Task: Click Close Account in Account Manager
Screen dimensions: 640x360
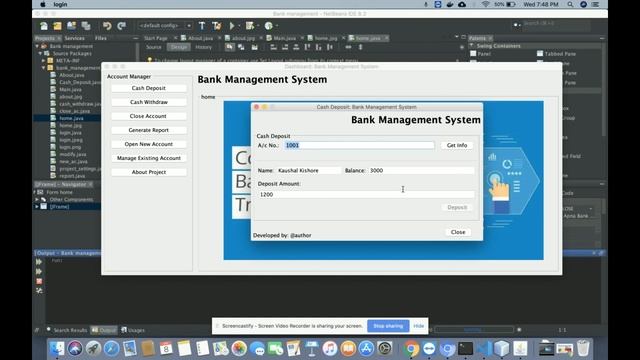Action: [x=149, y=116]
